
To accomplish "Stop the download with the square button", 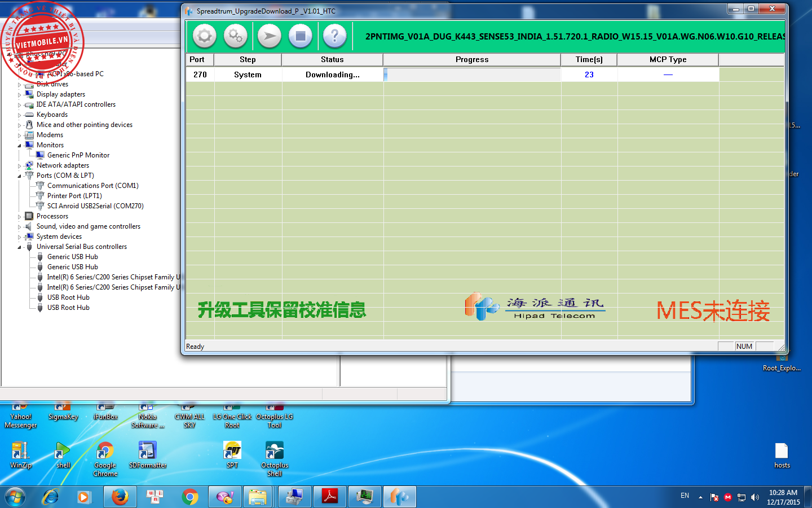I will [301, 37].
